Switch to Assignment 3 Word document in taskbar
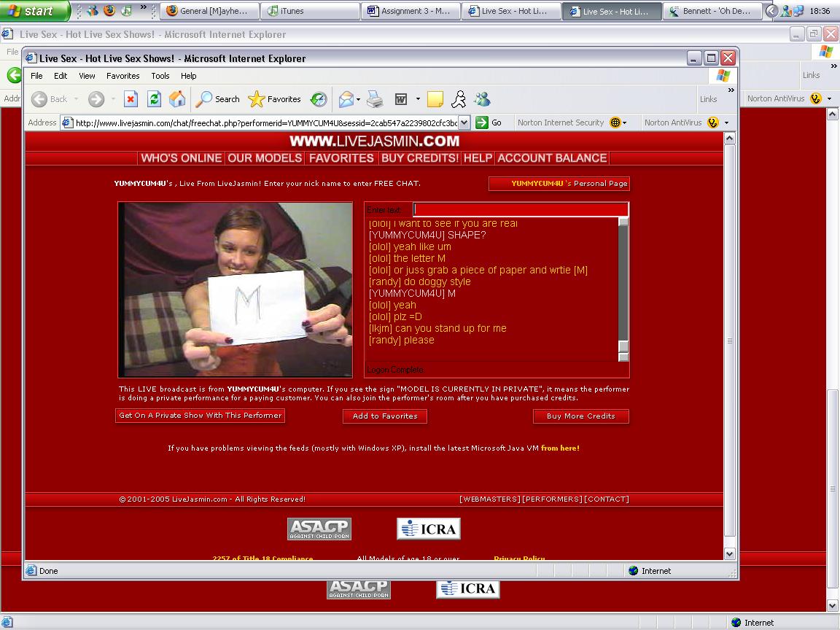This screenshot has width=840, height=630. pos(411,11)
